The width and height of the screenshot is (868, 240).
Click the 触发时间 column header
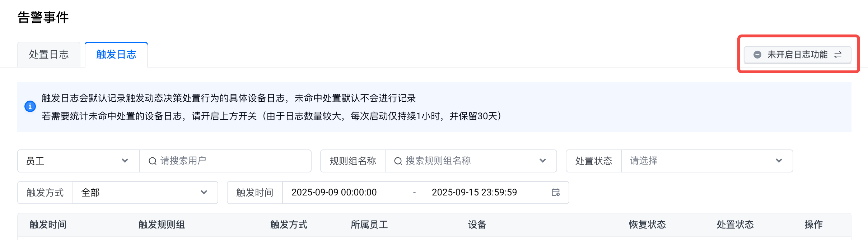coord(48,225)
